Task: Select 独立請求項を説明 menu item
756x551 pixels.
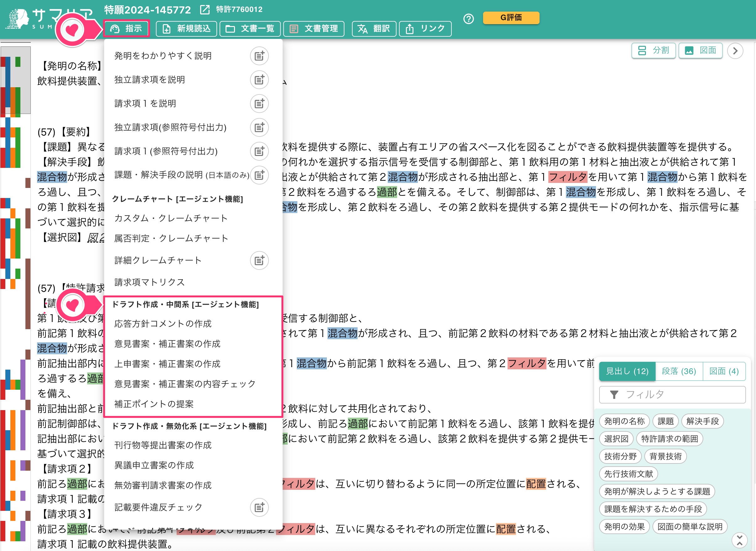Action: click(x=149, y=80)
